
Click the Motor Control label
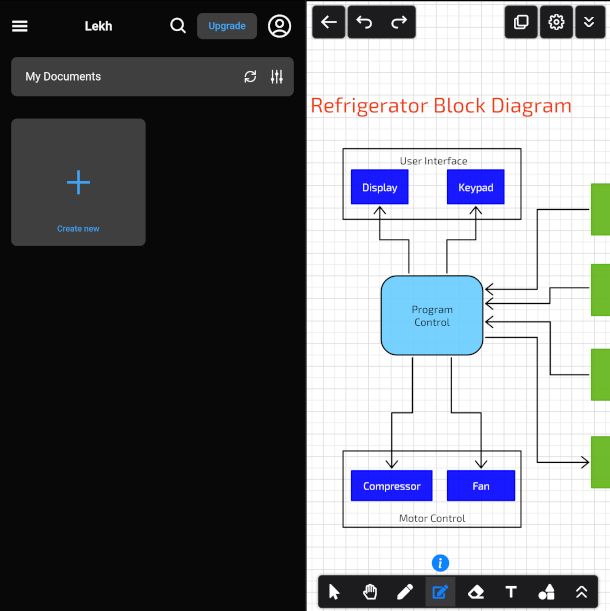click(432, 518)
